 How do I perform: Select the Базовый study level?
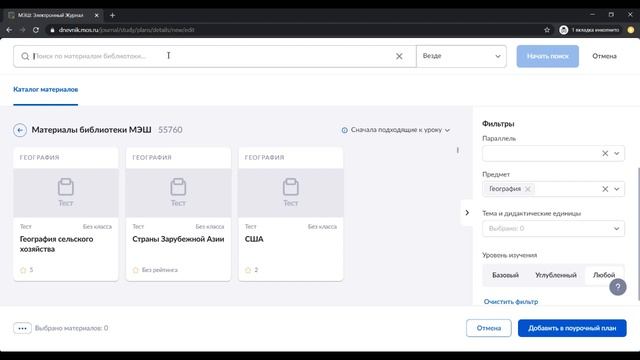point(505,275)
